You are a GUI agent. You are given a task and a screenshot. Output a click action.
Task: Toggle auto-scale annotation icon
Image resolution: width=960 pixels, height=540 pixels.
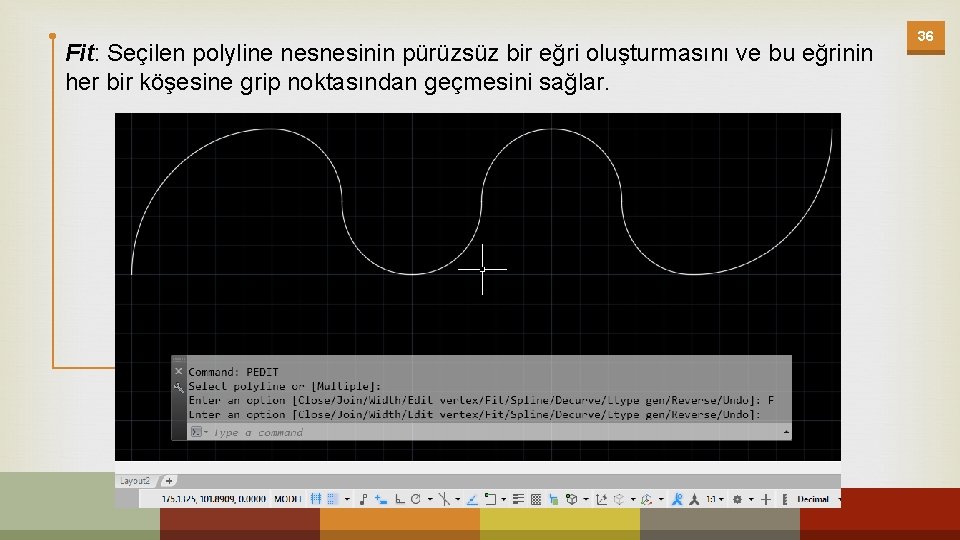pyautogui.click(x=694, y=500)
